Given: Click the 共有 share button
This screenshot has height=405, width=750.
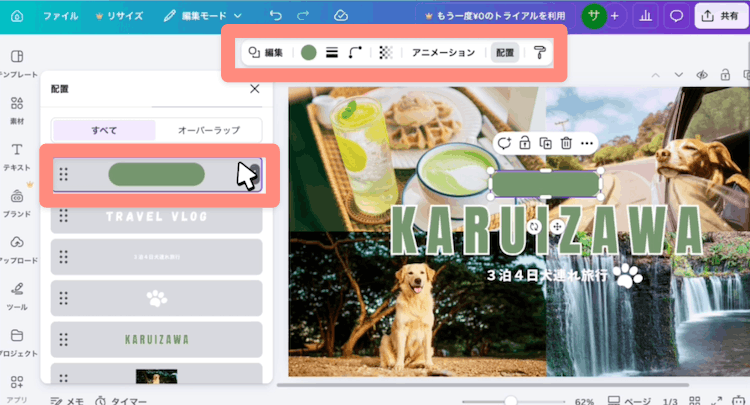Looking at the screenshot, I should pos(720,16).
